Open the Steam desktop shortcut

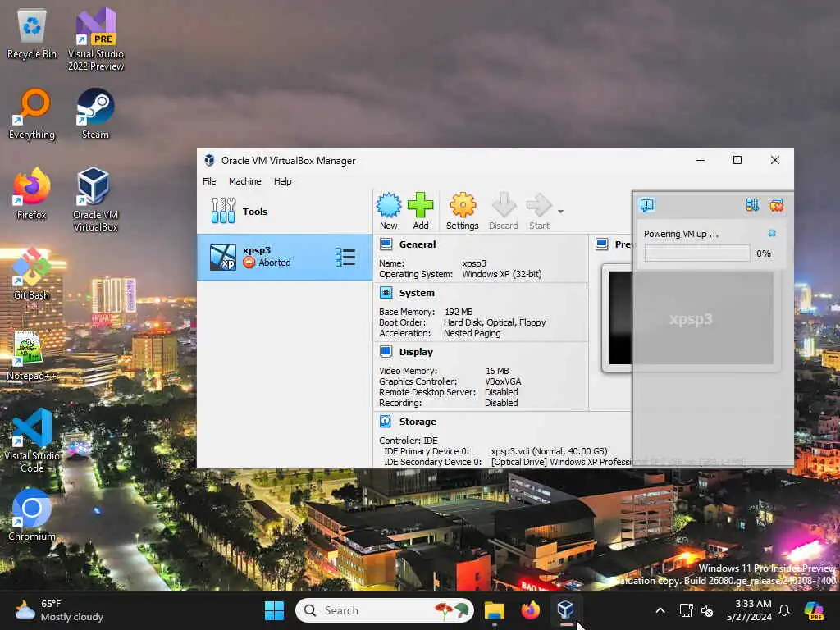click(95, 115)
